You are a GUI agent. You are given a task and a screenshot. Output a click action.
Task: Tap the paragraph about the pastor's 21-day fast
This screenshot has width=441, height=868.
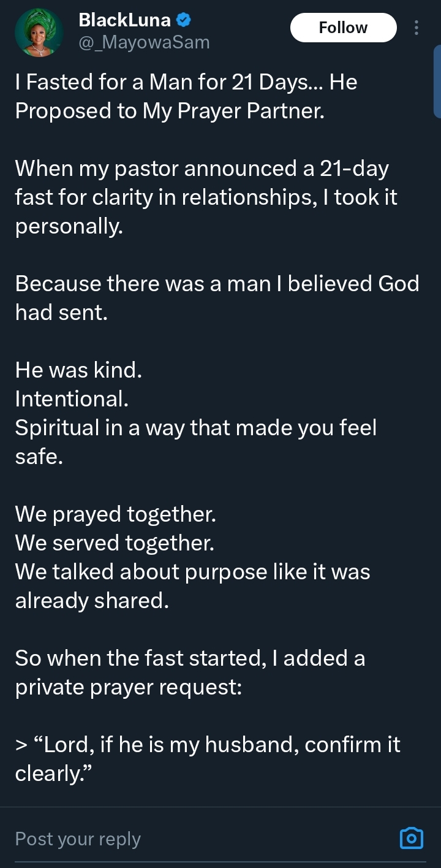point(202,197)
